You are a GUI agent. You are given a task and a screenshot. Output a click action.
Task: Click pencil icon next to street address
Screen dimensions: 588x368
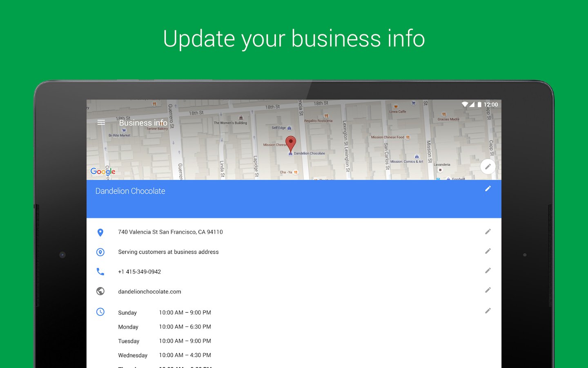point(488,232)
